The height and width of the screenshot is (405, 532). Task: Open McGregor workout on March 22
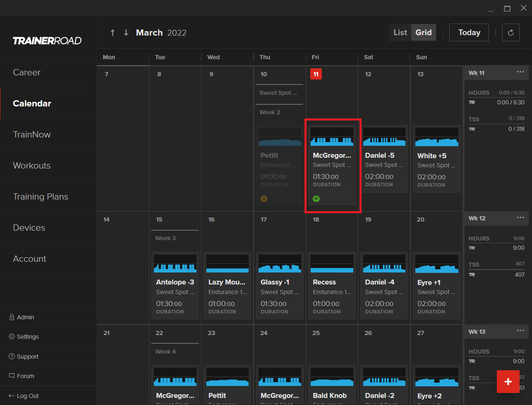click(x=175, y=385)
